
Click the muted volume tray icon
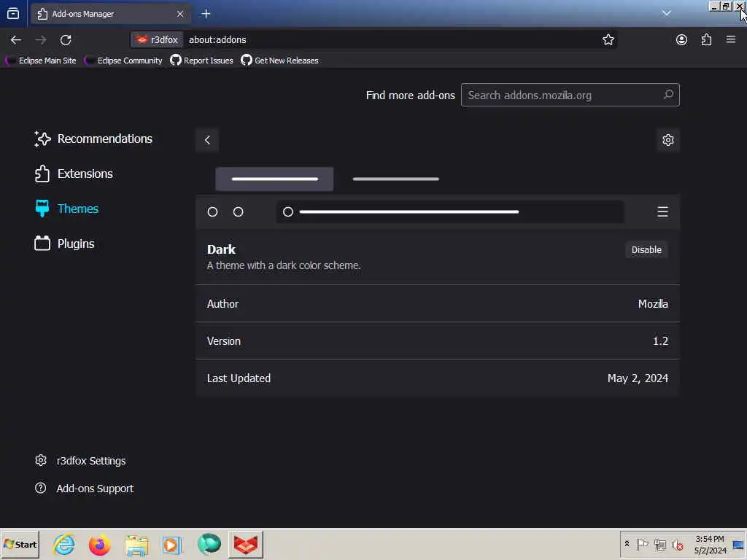pyautogui.click(x=677, y=544)
